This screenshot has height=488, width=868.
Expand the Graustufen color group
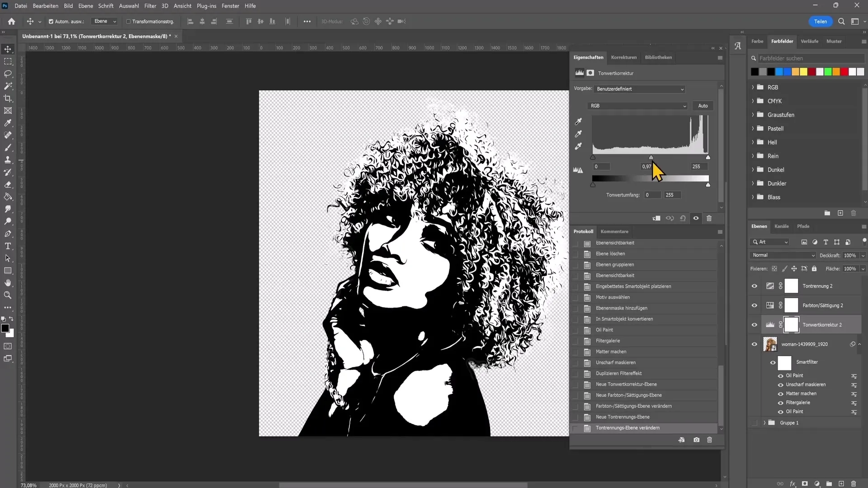(x=753, y=114)
